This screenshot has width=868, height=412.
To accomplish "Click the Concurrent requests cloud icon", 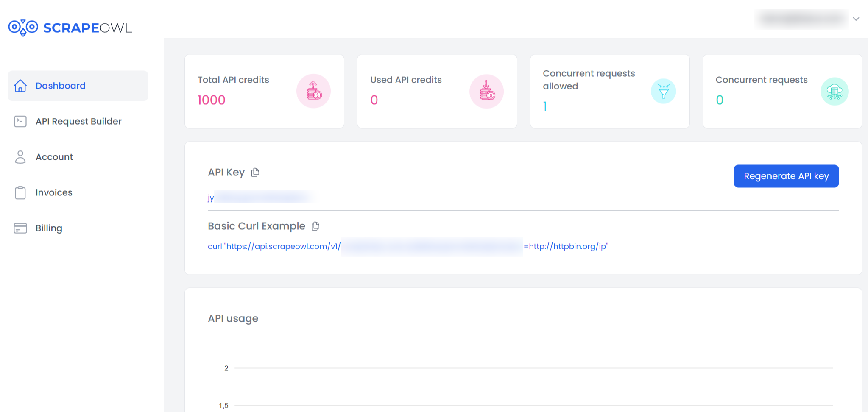I will [x=834, y=91].
